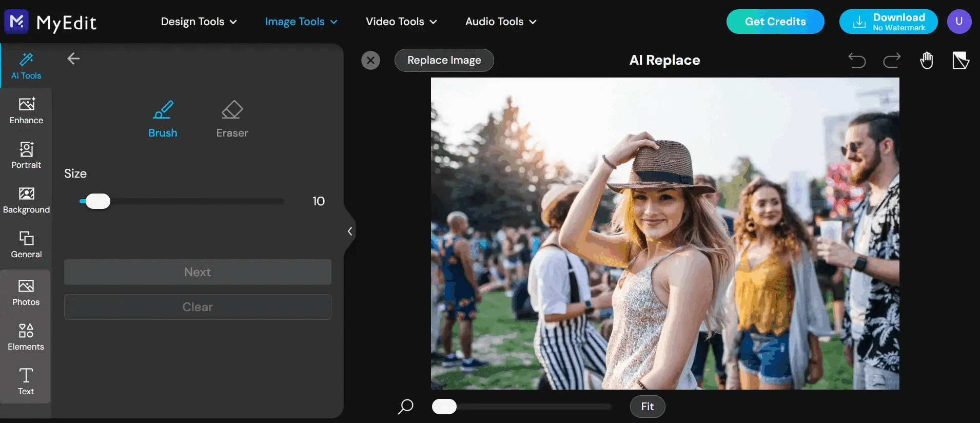Expand the Design Tools menu

pyautogui.click(x=199, y=22)
